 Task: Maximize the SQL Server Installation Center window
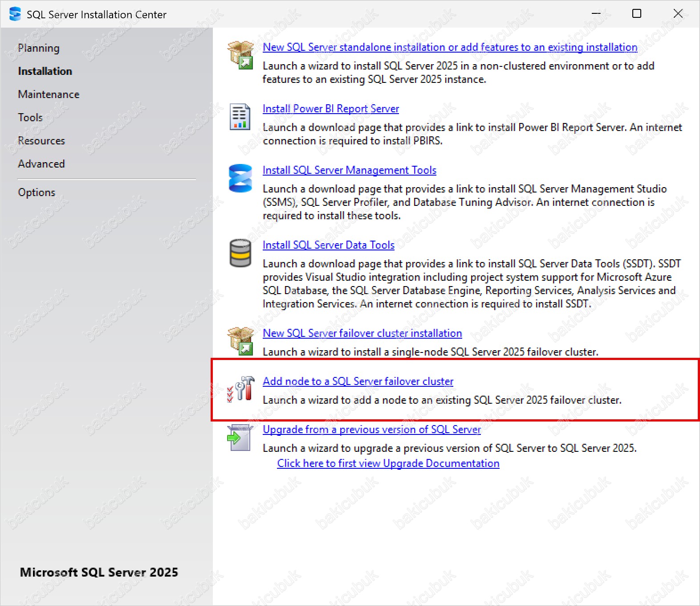point(637,14)
